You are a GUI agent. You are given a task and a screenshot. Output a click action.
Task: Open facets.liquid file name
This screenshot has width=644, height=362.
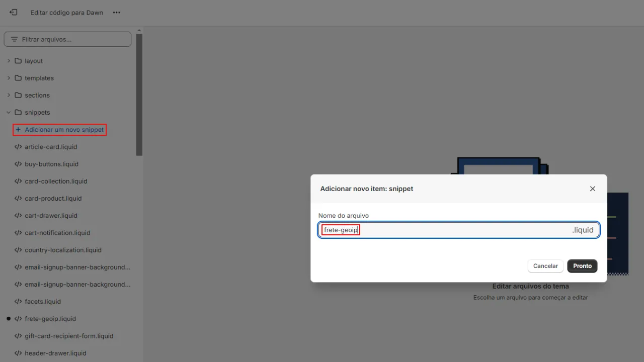43,301
